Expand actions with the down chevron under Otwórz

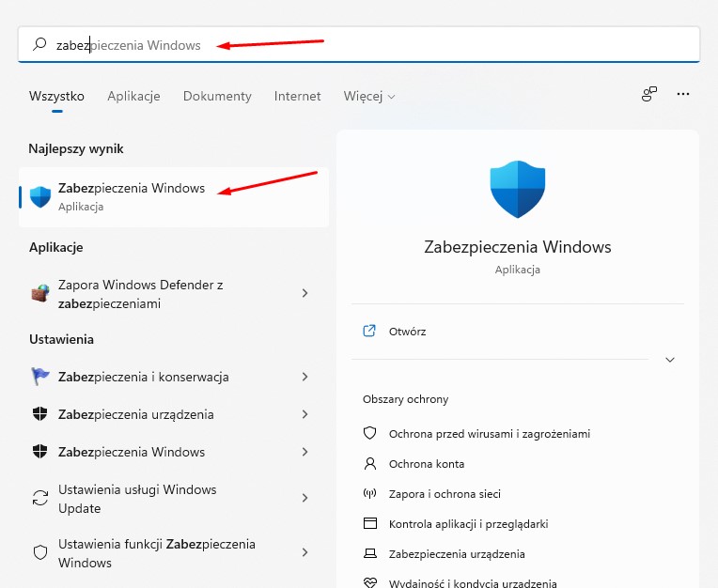tap(670, 360)
